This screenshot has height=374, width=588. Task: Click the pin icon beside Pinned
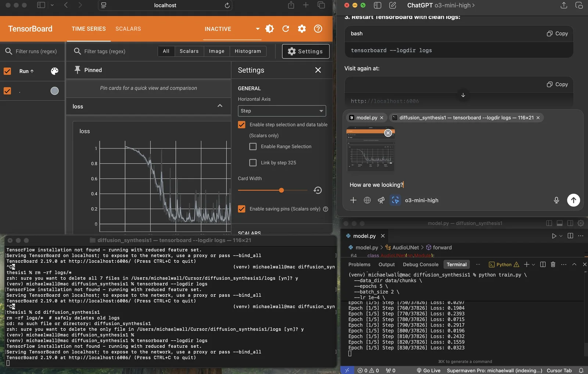pos(77,70)
